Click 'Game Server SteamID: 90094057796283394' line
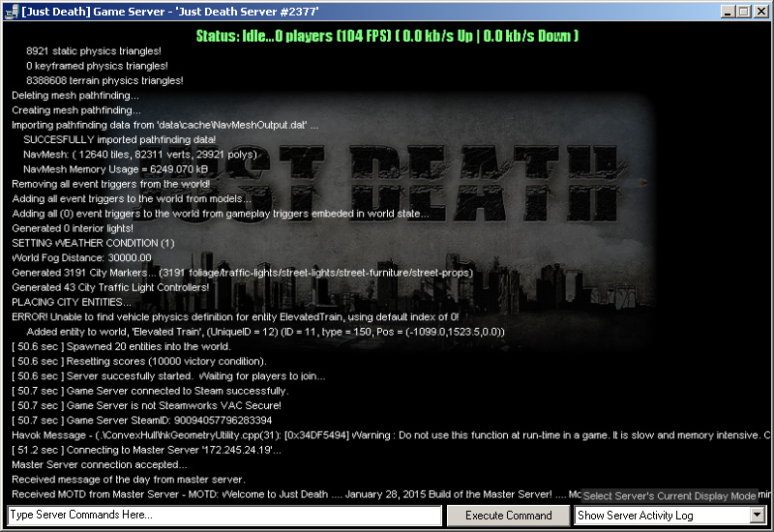 [x=142, y=421]
